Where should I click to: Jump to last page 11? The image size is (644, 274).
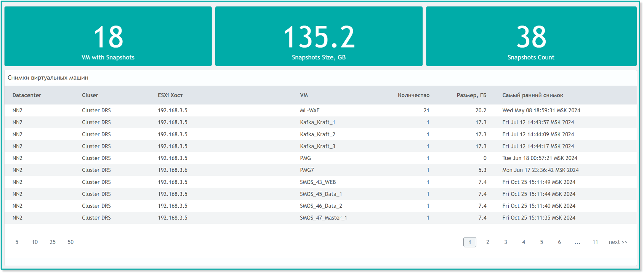[595, 242]
